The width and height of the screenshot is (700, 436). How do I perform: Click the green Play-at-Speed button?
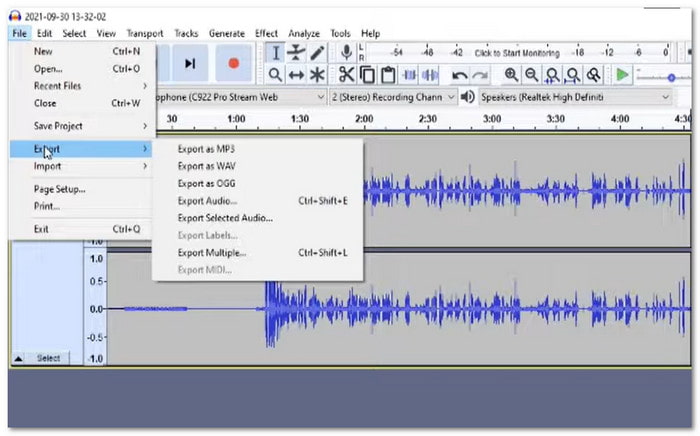tap(622, 75)
